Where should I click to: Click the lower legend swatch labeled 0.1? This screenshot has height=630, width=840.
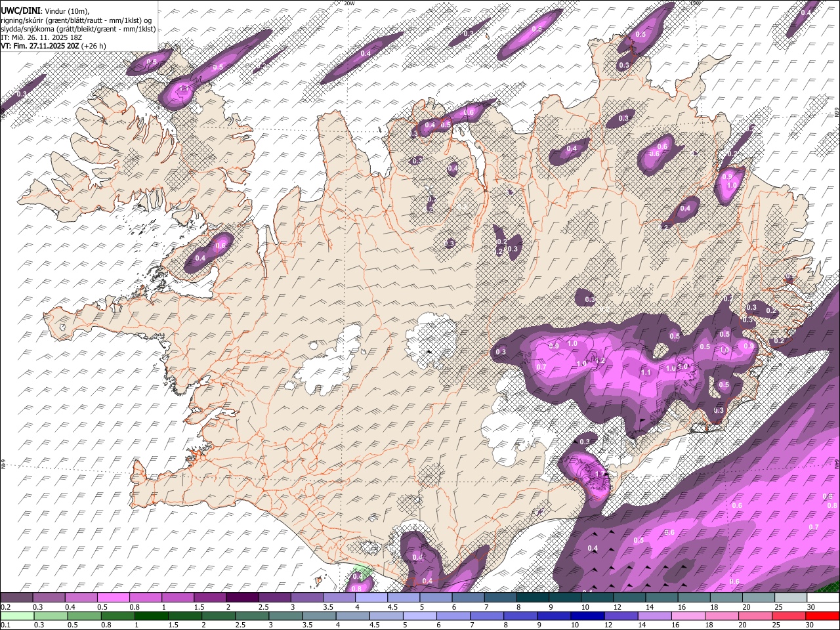click(x=17, y=616)
